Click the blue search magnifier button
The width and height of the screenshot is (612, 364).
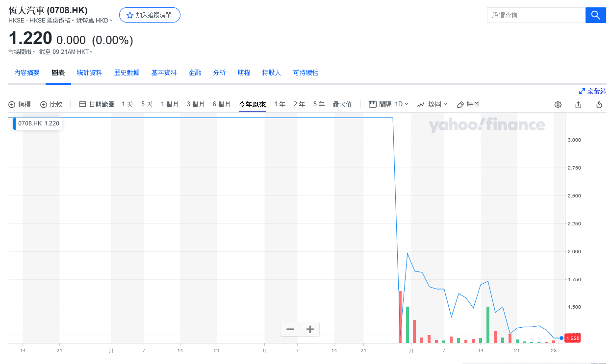coord(596,15)
